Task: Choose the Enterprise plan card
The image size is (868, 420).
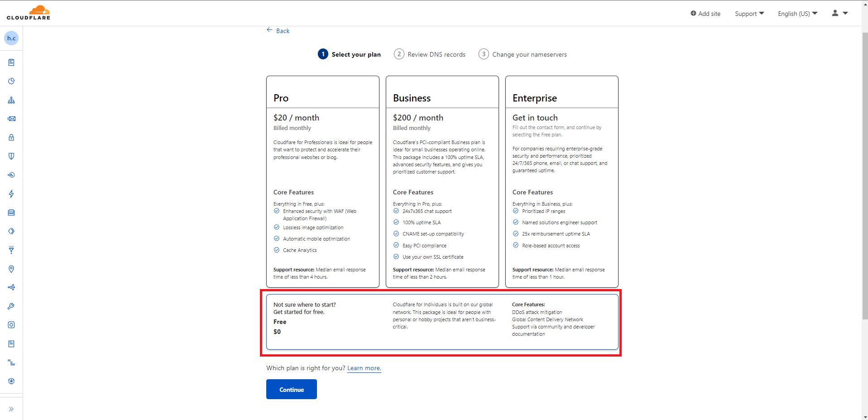Action: coord(562,182)
